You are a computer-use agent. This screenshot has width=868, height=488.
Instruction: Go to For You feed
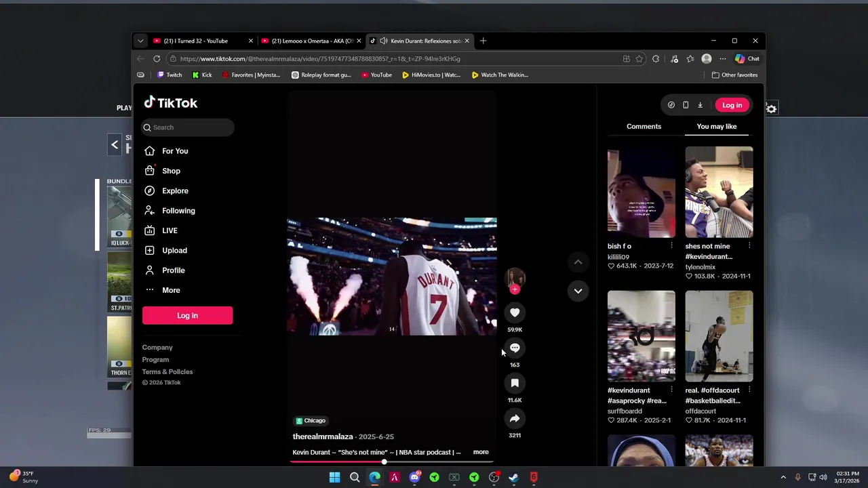(x=175, y=151)
